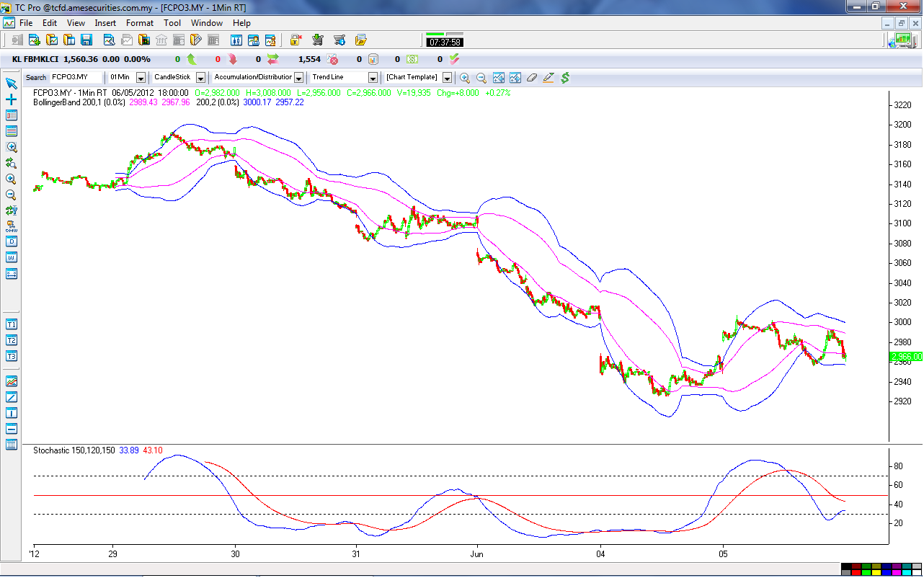Select the Eraser tool on the chart toolbar

click(x=531, y=77)
